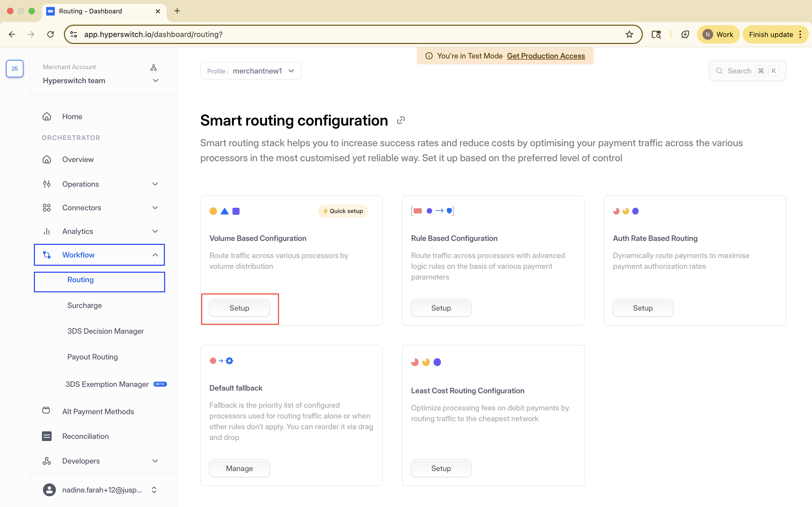Click the organization chart icon near Merchant Account
The width and height of the screenshot is (812, 507).
coord(153,67)
